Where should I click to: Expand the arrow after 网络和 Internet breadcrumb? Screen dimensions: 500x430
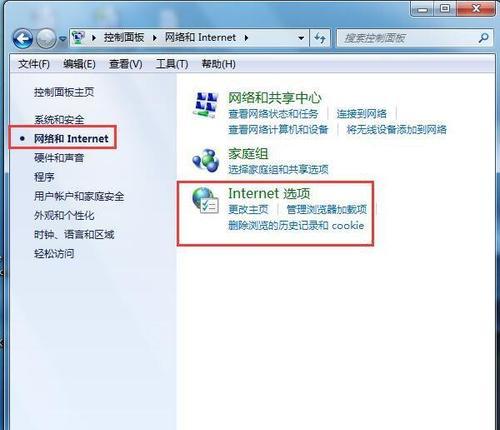coord(246,38)
